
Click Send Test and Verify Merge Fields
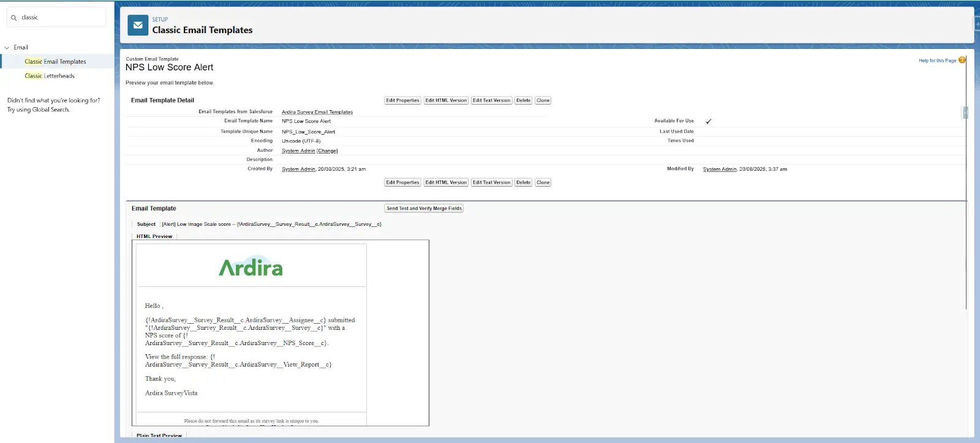[424, 209]
